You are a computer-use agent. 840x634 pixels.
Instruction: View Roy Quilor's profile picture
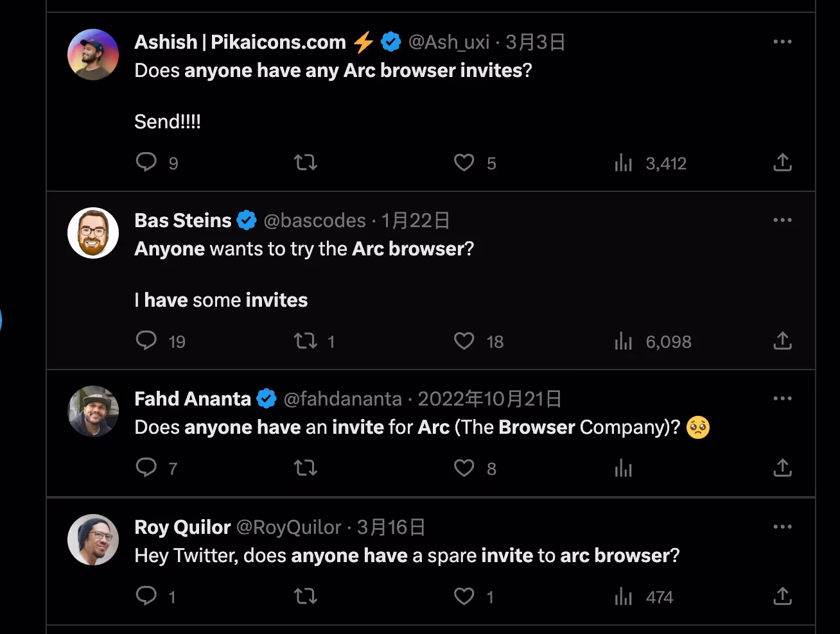point(93,540)
